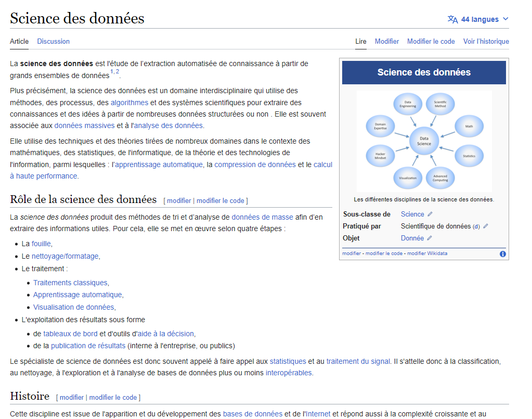Open the données massives link
The image size is (532, 419).
(x=85, y=125)
